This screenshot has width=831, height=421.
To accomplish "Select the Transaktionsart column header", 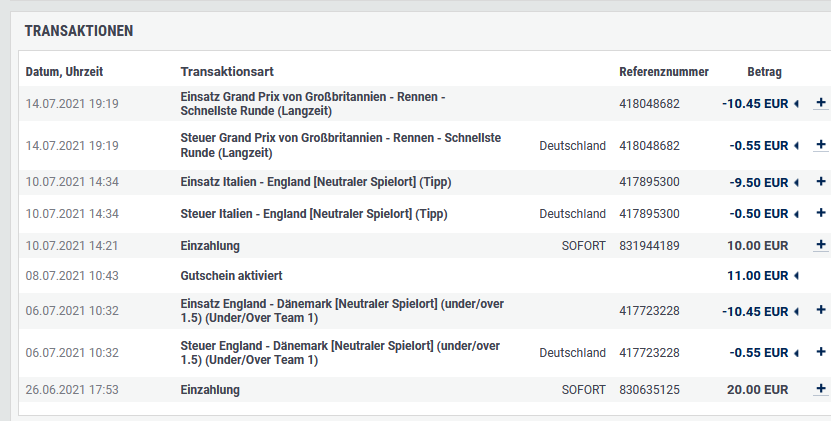I will click(x=227, y=72).
